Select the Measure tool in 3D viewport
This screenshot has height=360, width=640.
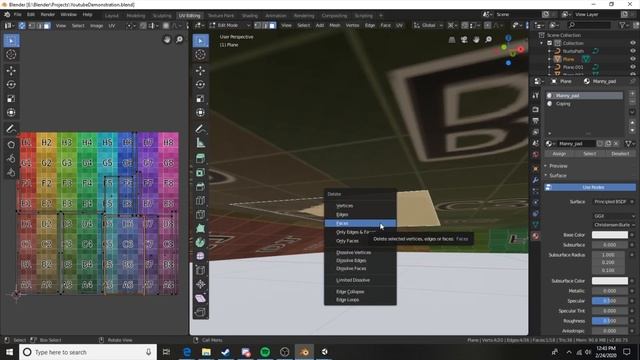click(200, 143)
